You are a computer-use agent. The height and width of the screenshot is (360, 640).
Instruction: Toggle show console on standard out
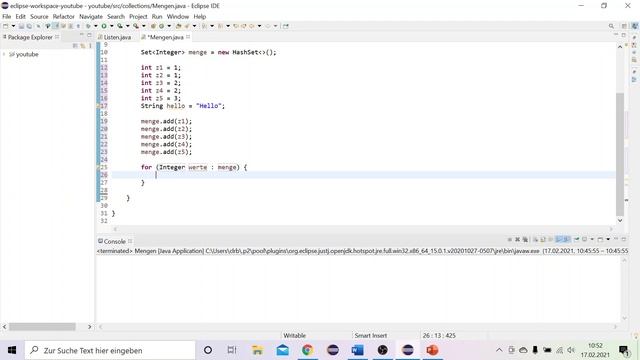pyautogui.click(x=559, y=240)
